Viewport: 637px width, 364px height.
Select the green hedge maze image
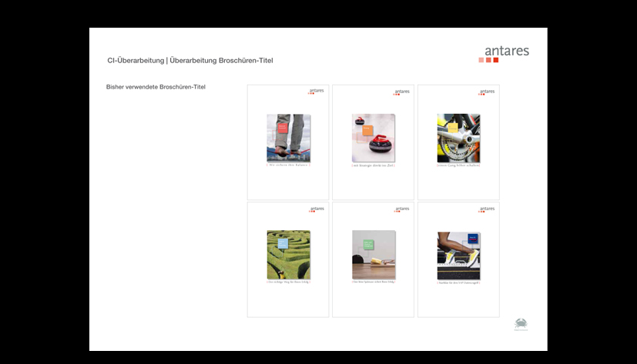[x=288, y=255]
